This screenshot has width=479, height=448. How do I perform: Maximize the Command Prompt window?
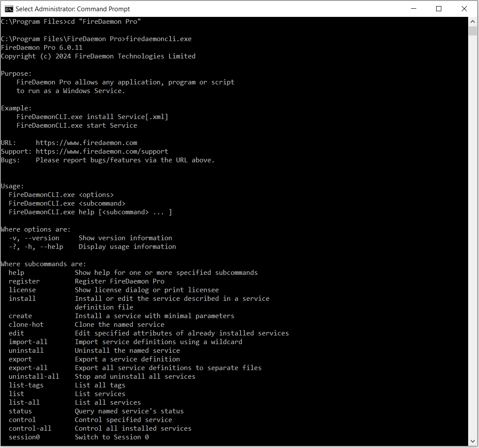click(439, 9)
